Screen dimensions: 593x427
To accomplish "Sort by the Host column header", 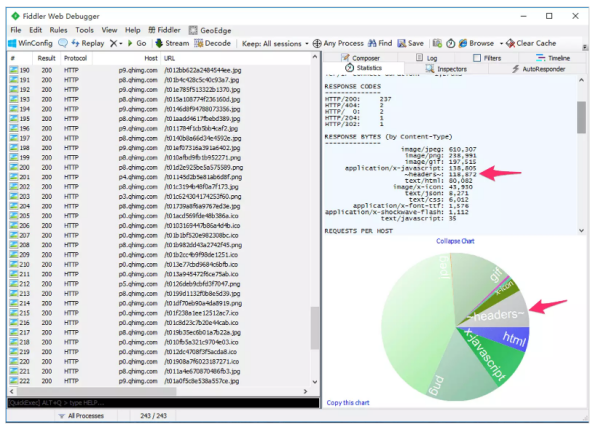I will click(127, 58).
